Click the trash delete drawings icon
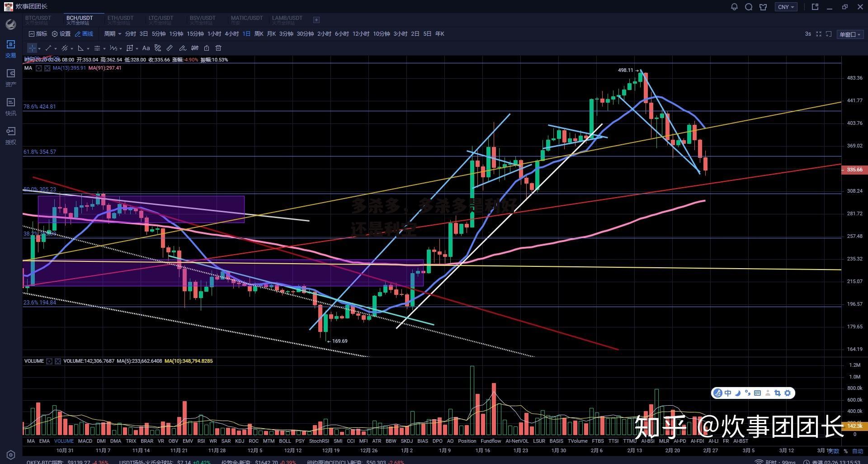Screen dimensions: 868x464 218,48
